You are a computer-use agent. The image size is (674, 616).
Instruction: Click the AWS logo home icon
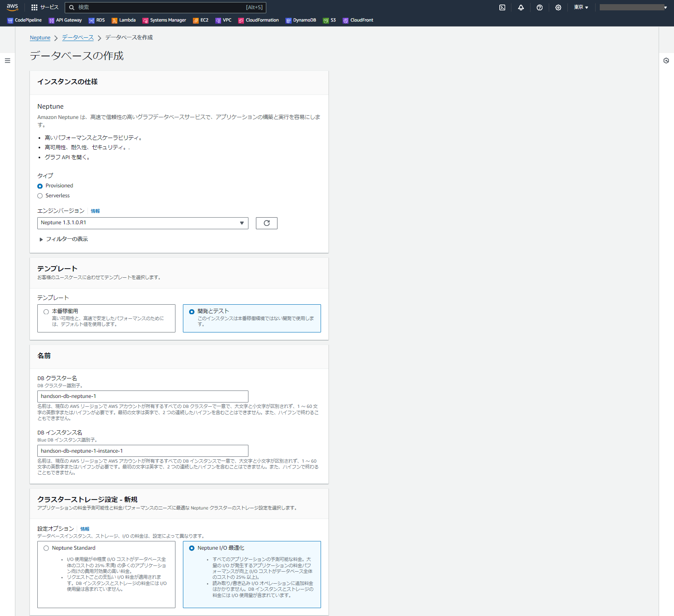pos(12,7)
